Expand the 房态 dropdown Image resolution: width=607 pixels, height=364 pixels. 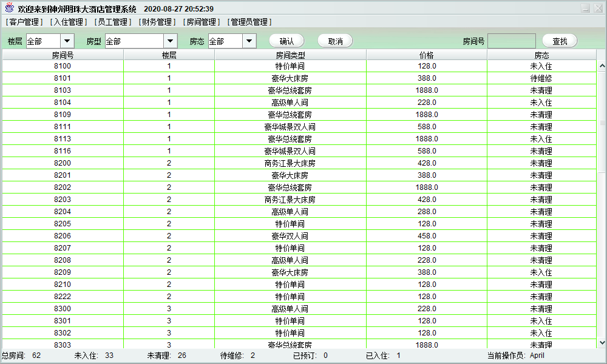tap(249, 41)
